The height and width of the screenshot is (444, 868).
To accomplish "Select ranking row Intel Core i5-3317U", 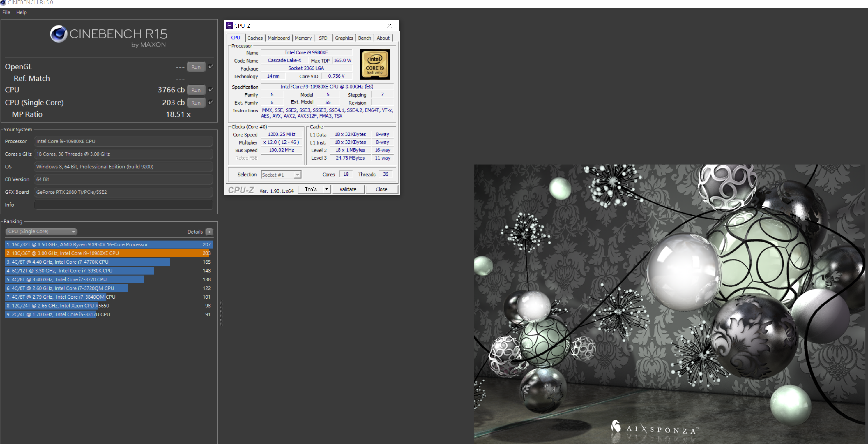I will pos(109,315).
